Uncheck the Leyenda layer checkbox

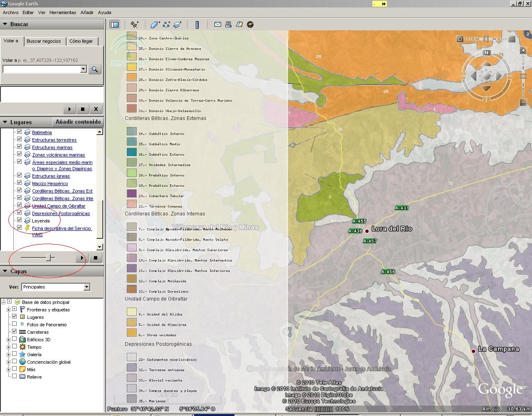point(19,220)
